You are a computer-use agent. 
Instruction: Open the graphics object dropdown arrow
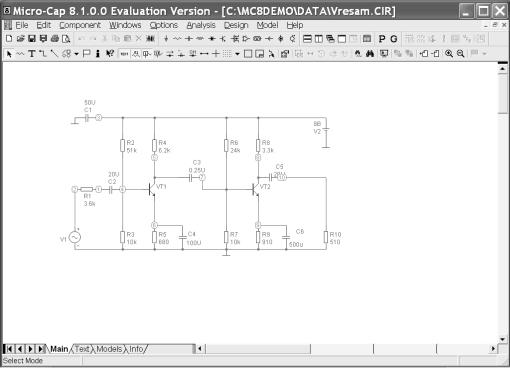(76, 54)
